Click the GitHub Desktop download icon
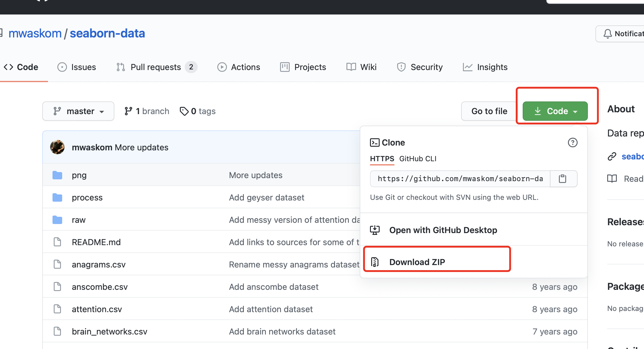This screenshot has height=349, width=644. point(375,230)
